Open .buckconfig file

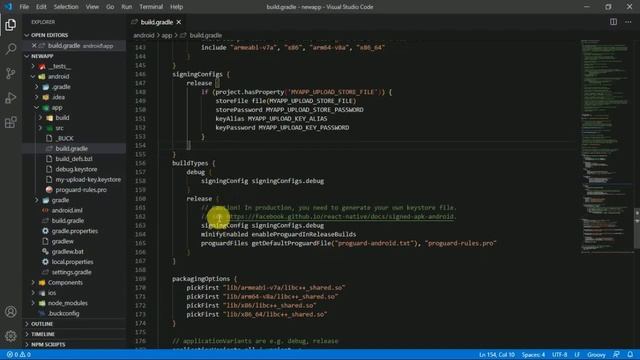click(x=74, y=313)
